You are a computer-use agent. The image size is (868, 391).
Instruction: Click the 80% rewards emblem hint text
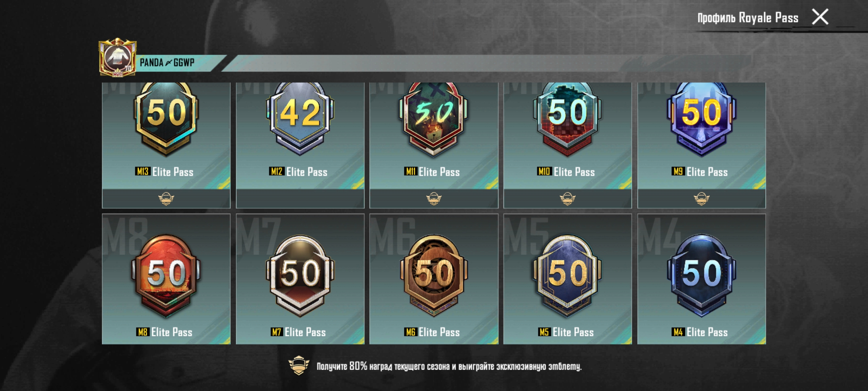[449, 366]
